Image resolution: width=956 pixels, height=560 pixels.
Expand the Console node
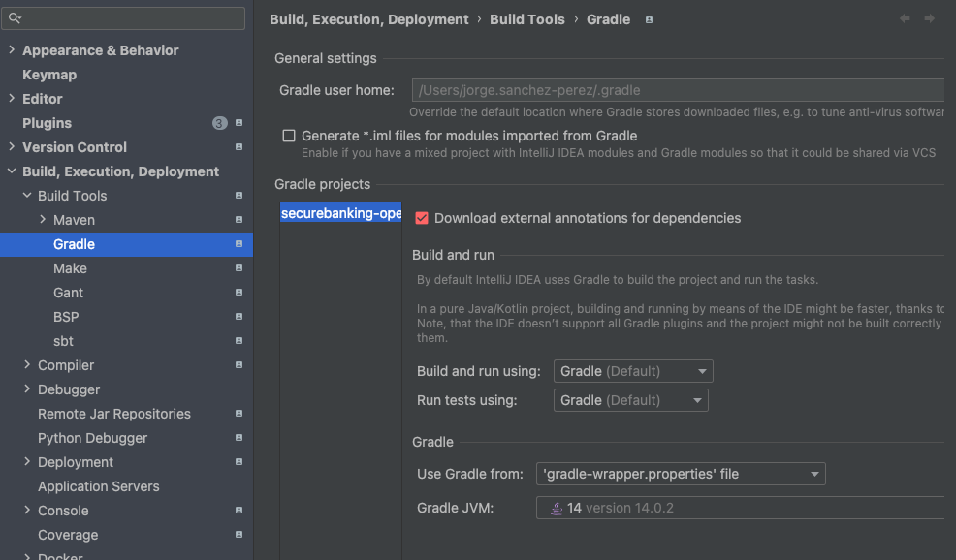(27, 510)
